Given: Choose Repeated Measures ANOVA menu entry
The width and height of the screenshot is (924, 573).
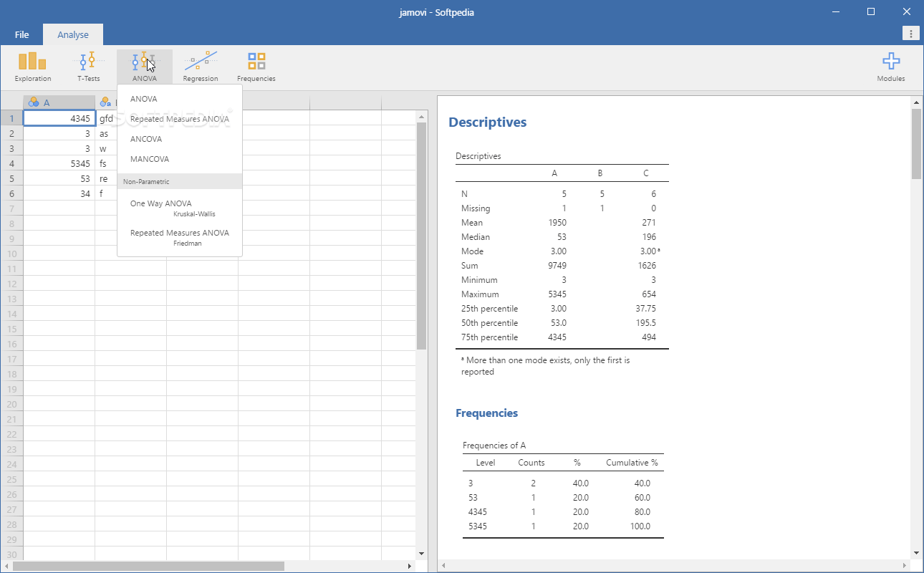Looking at the screenshot, I should click(x=180, y=119).
